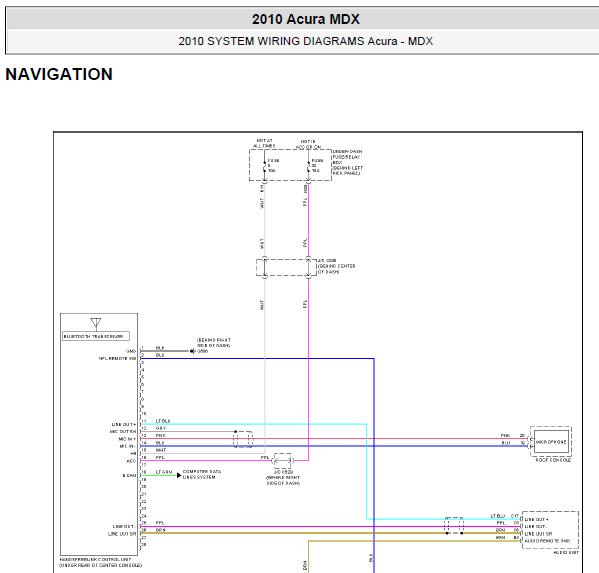Click the "WHT" wire label at pin 15
This screenshot has width=599, height=573.
click(161, 450)
